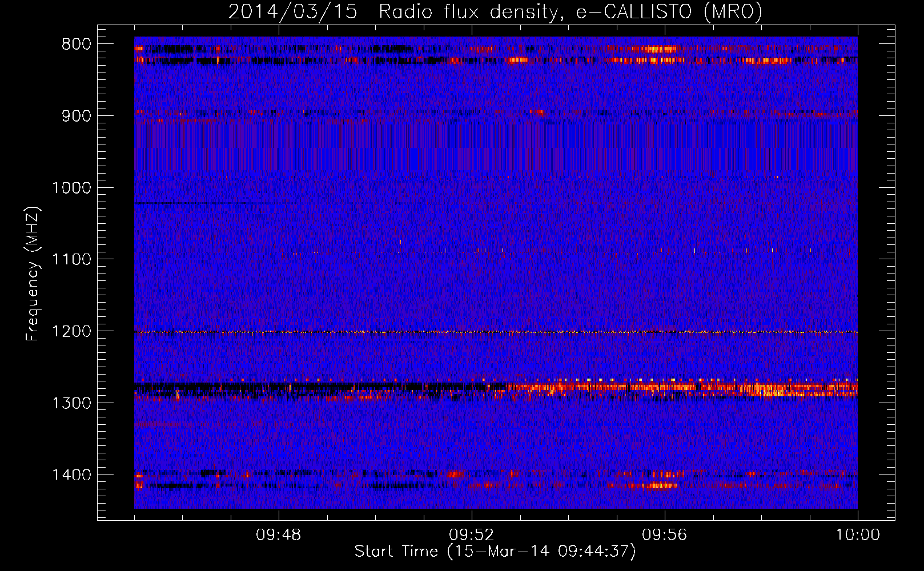
Task: Click the "Frequency (MHZ)" axis label
Action: (x=32, y=274)
